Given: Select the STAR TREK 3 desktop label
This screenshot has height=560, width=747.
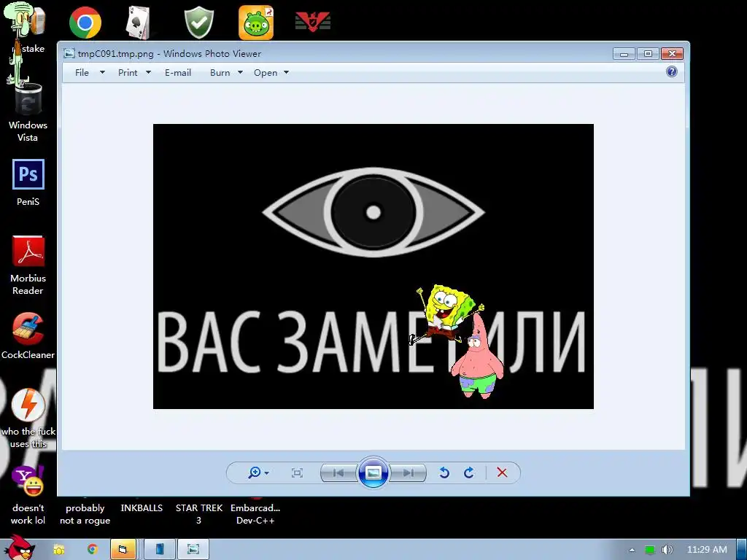Looking at the screenshot, I should [198, 514].
